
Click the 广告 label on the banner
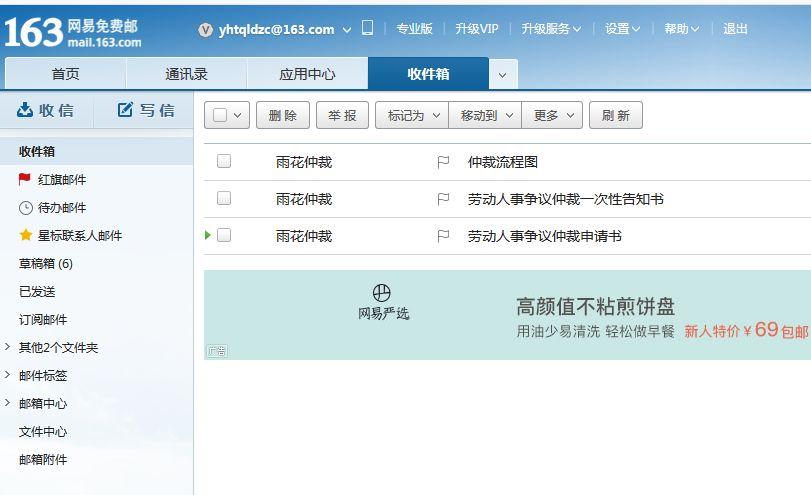click(217, 351)
